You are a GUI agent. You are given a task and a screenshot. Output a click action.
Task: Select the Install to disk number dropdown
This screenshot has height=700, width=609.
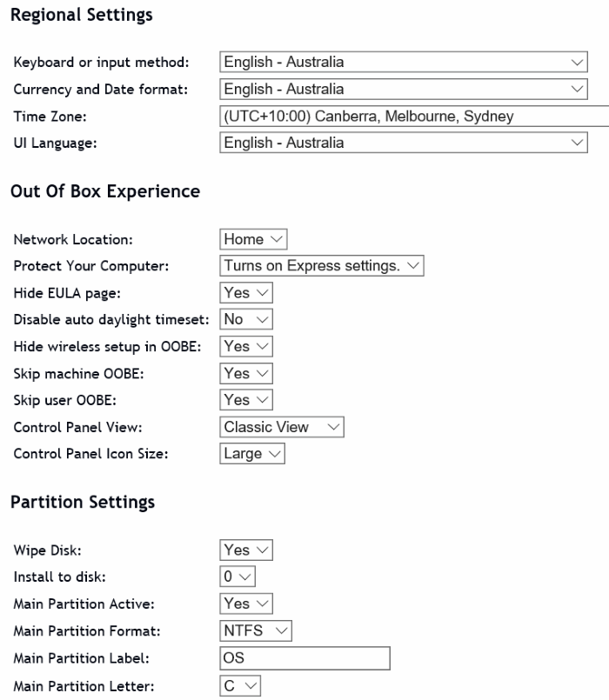[x=238, y=577]
